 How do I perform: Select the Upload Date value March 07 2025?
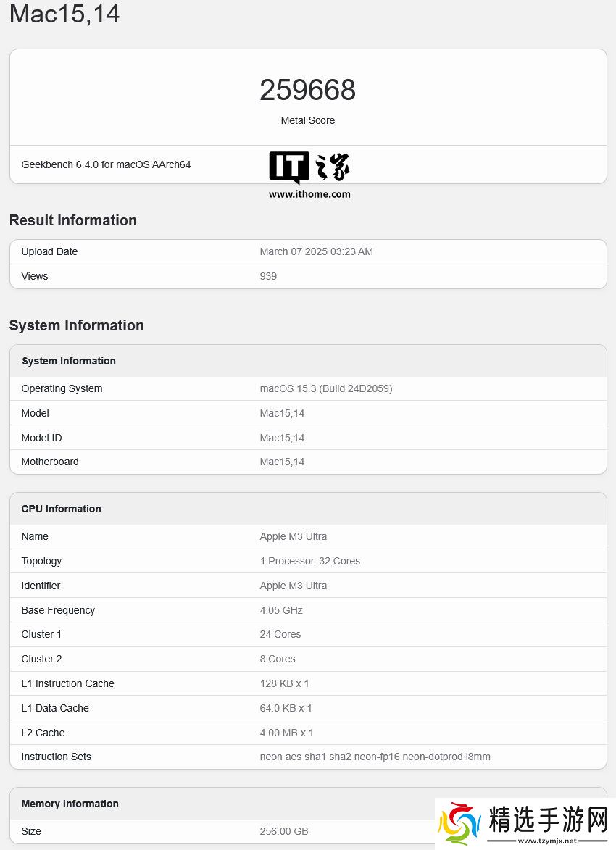(x=316, y=251)
